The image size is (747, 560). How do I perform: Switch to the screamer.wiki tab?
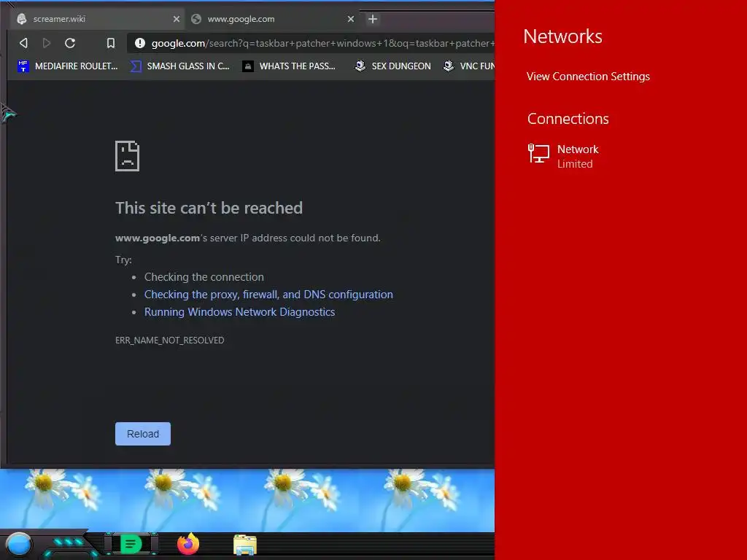click(98, 19)
